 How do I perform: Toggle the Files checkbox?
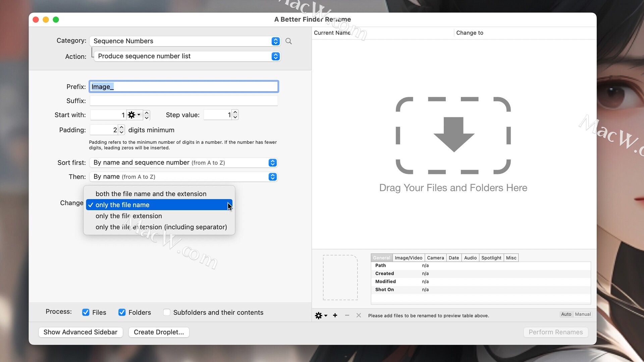point(86,312)
